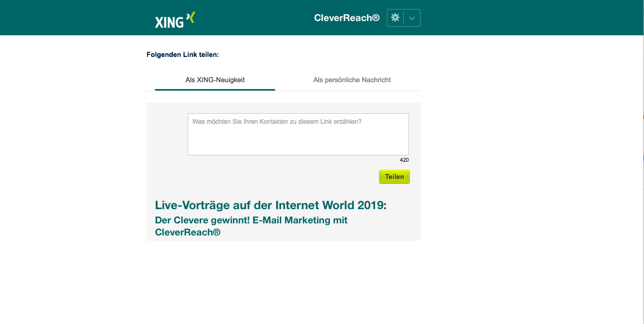Expand the dropdown chevron beside the gear
This screenshot has height=324, width=644.
pos(412,18)
